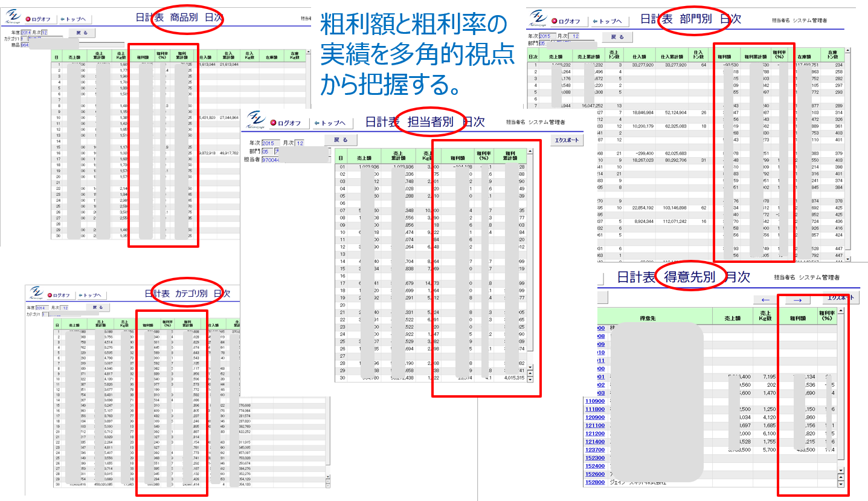Open customer link 123700
Image resolution: width=868 pixels, height=501 pixels.
596,450
